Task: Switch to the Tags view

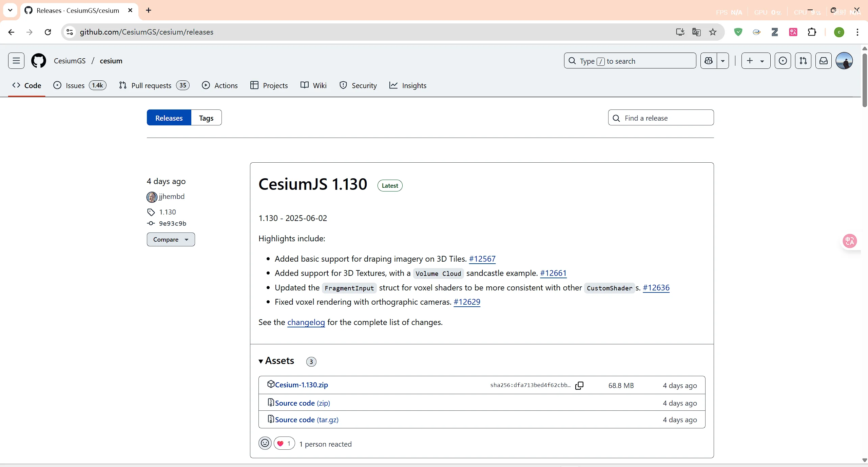Action: 206,118
